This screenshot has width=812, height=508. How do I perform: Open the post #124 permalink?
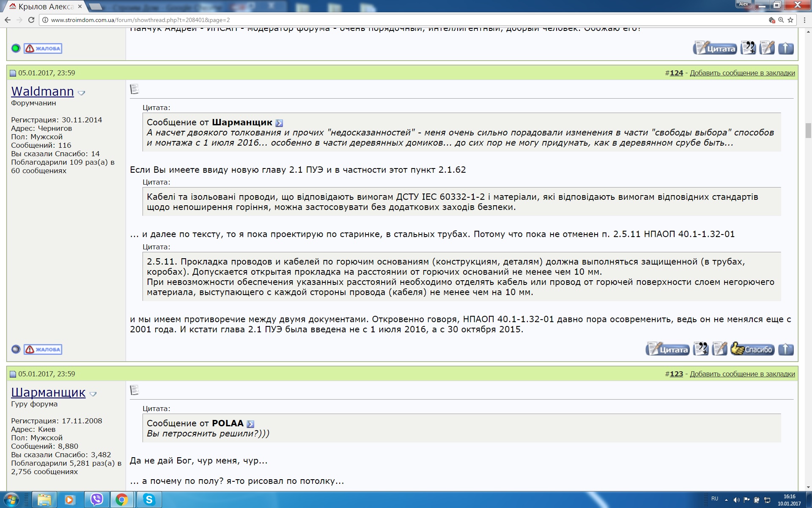(676, 73)
